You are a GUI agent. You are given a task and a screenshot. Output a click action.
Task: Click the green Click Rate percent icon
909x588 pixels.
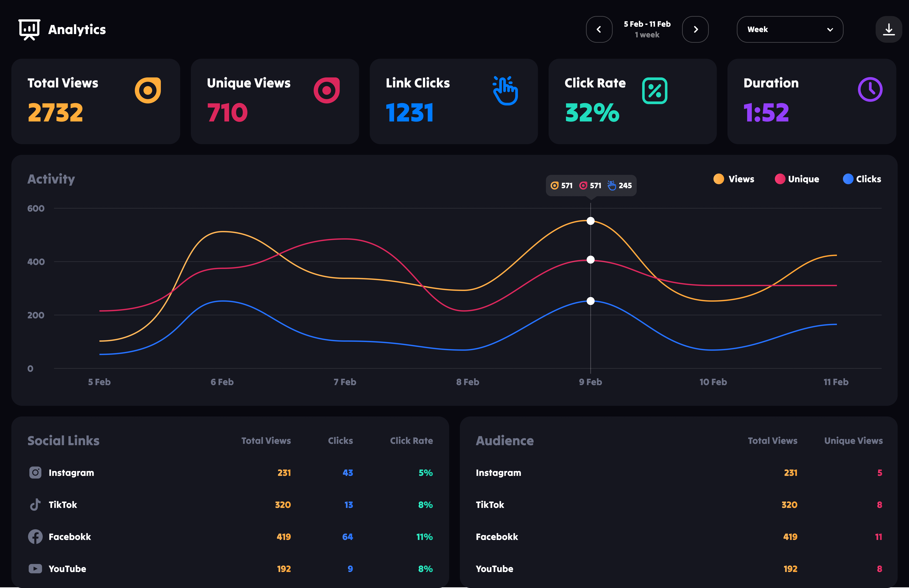point(655,90)
